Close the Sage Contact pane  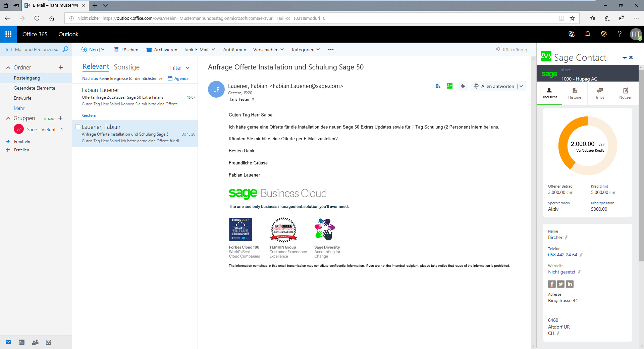click(631, 57)
